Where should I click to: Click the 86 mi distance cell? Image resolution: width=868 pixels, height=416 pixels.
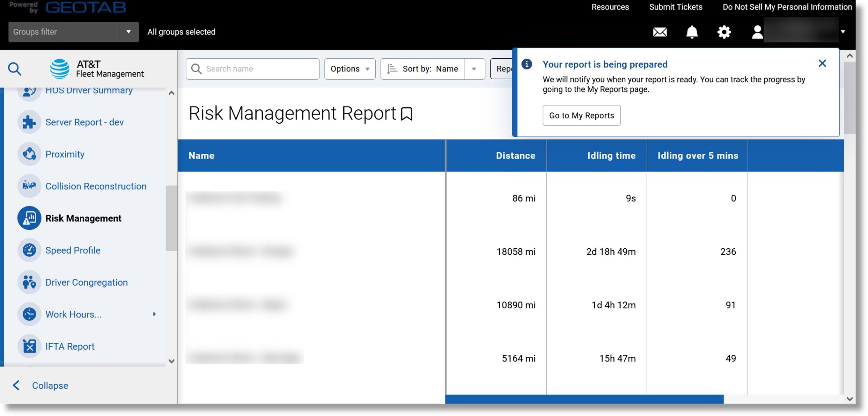524,198
